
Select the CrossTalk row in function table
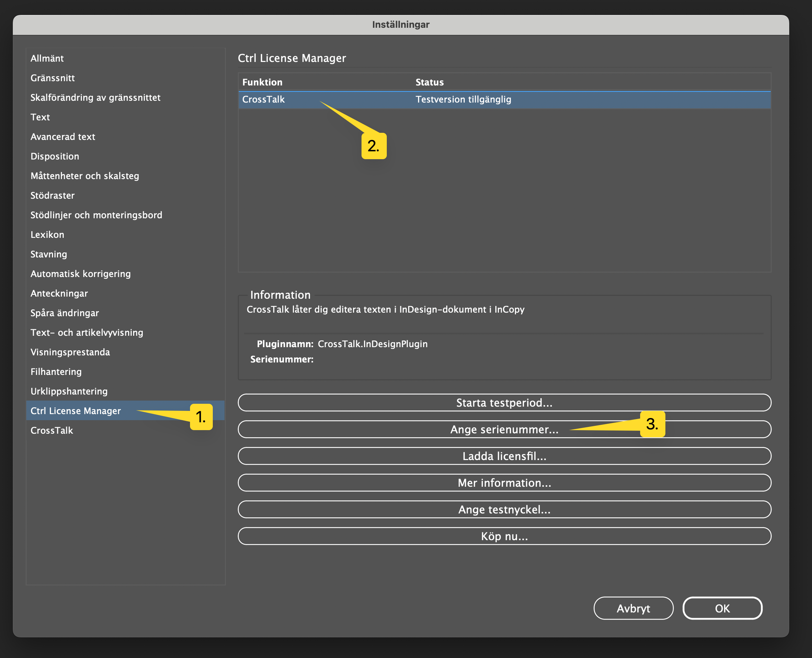[x=505, y=100]
